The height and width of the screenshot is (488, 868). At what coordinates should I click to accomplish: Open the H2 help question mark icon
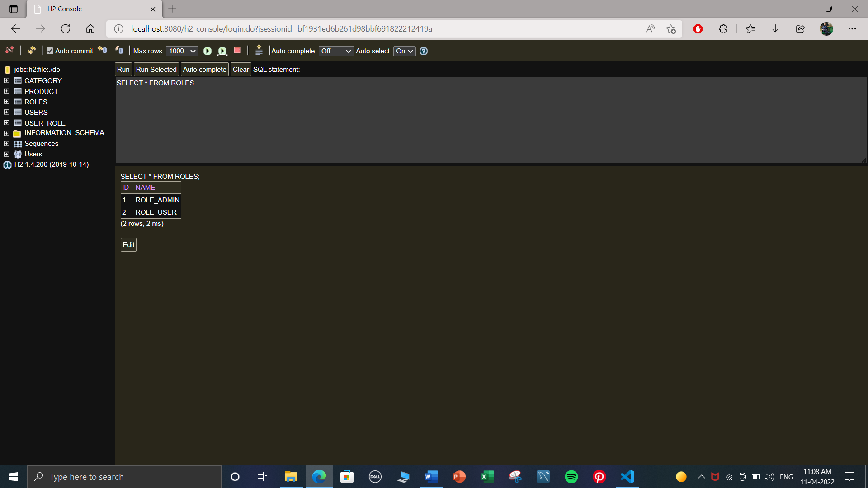tap(424, 51)
